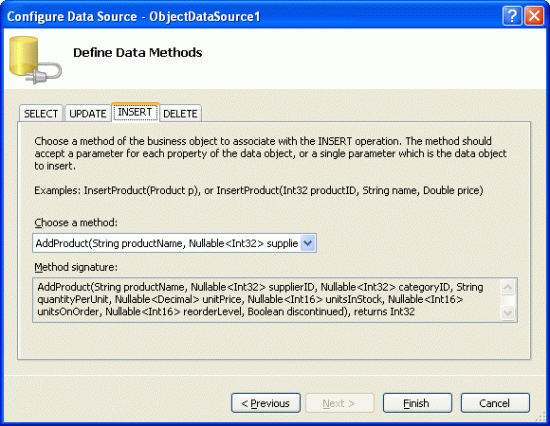Click the signature box scroll down arrow
Viewport: 550px width, 426px height.
point(508,312)
